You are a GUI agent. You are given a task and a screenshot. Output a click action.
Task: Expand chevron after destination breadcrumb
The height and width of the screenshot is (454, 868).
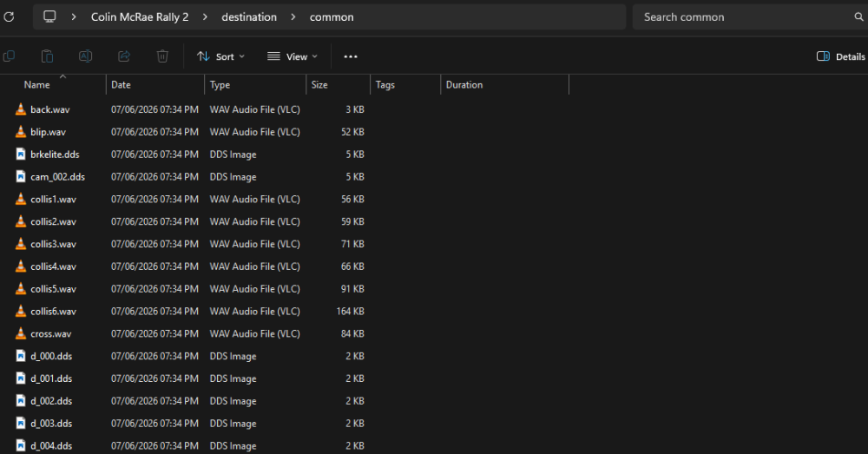[x=293, y=17]
